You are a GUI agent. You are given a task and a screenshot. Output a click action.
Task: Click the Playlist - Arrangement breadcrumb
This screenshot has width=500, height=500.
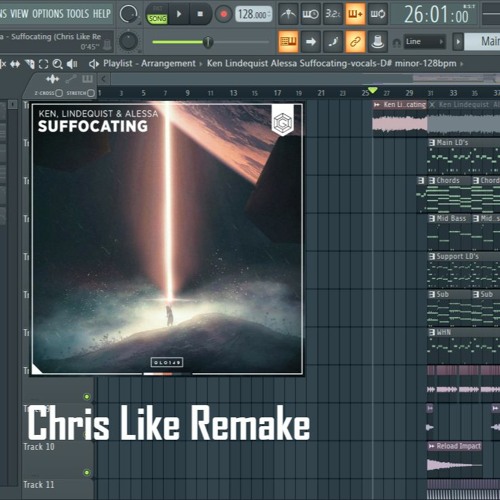149,63
